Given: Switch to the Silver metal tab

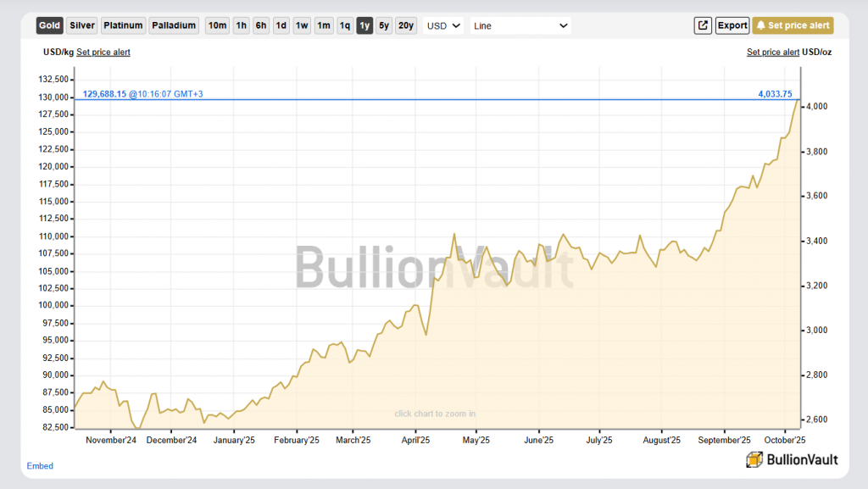Looking at the screenshot, I should [82, 25].
